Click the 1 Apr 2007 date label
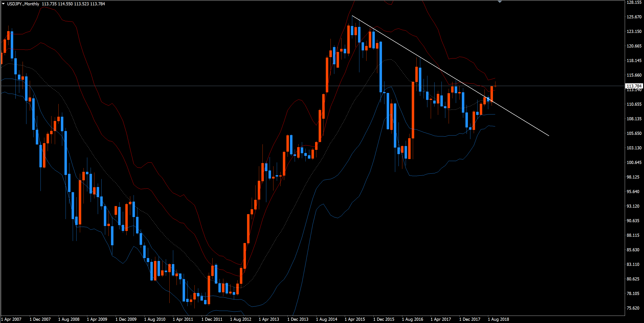Image resolution: width=644 pixels, height=323 pixels. pyautogui.click(x=11, y=319)
